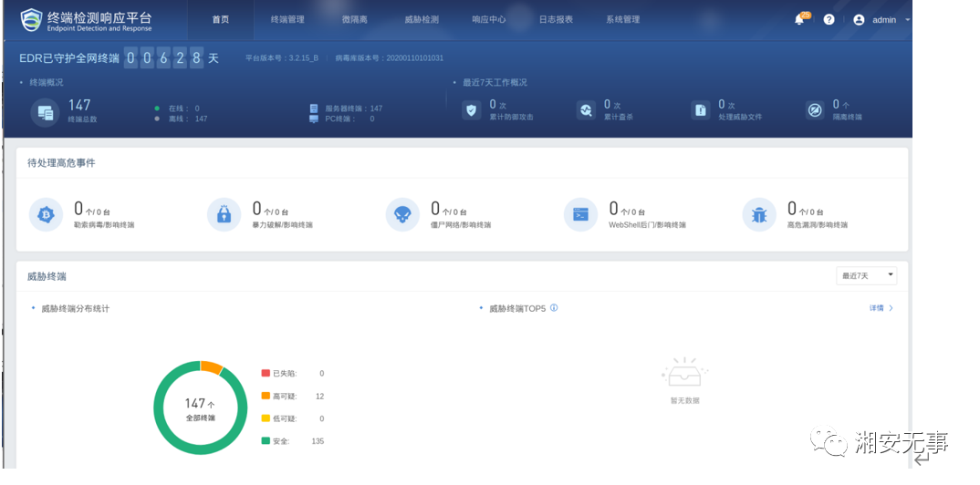Click the admin user avatar icon

[x=859, y=19]
